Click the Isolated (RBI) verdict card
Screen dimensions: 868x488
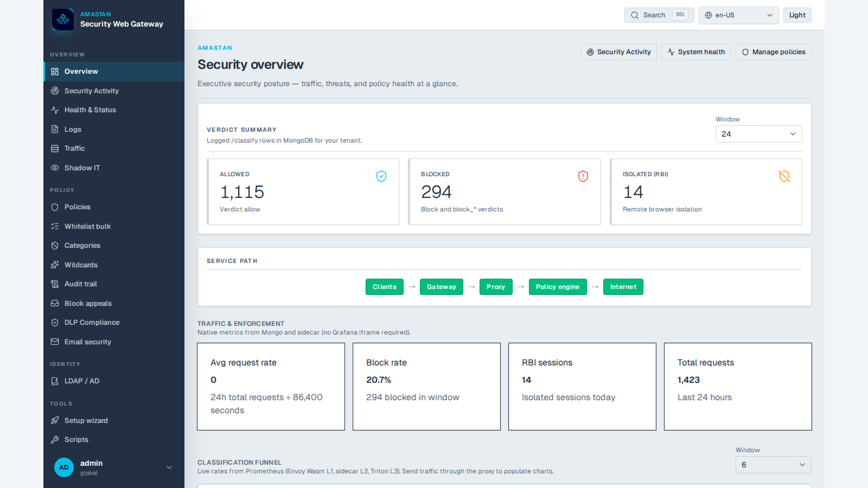pos(706,192)
